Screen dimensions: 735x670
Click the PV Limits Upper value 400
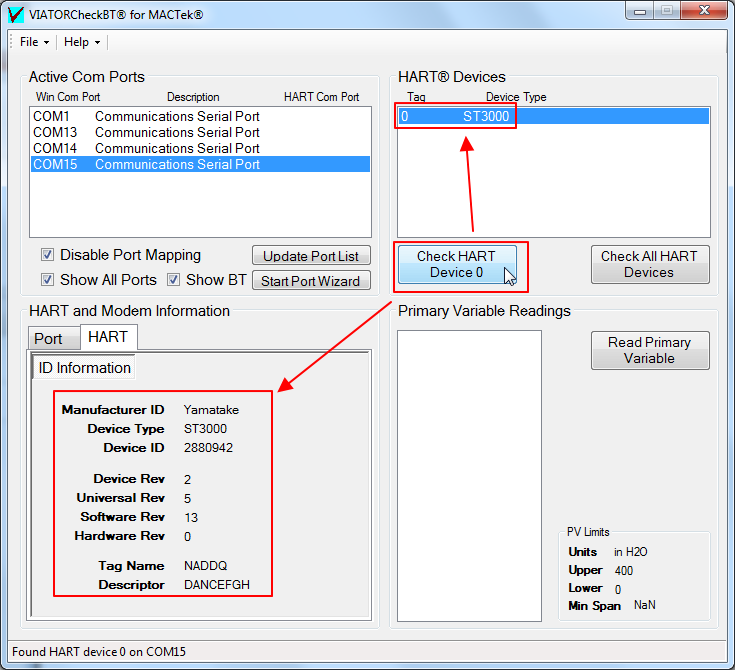click(x=624, y=571)
